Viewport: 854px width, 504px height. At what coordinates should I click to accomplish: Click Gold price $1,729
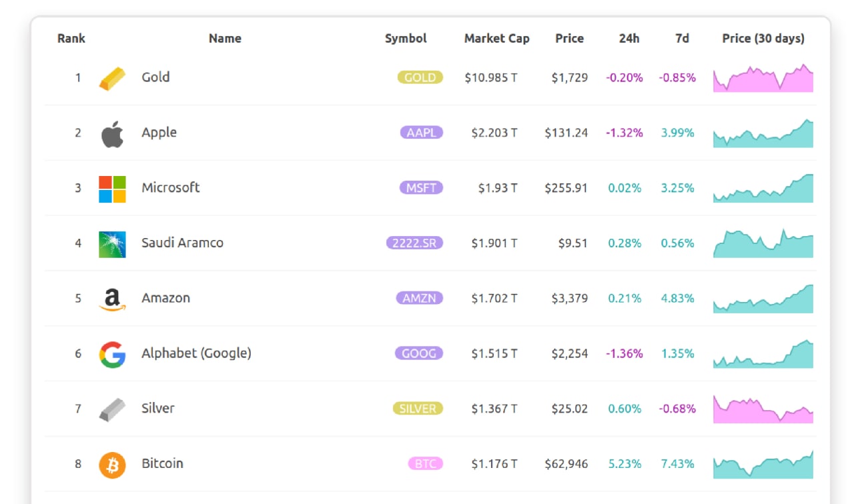point(570,78)
